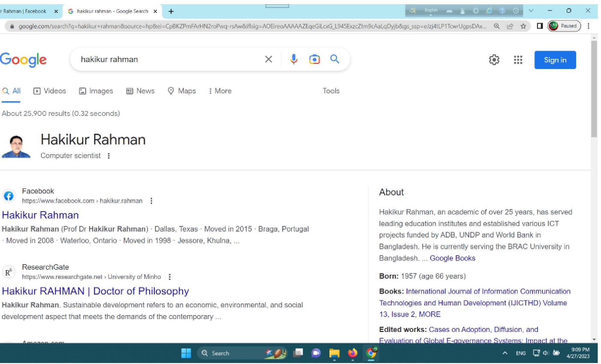
Task: Switch to the Videos tab
Action: 50,91
